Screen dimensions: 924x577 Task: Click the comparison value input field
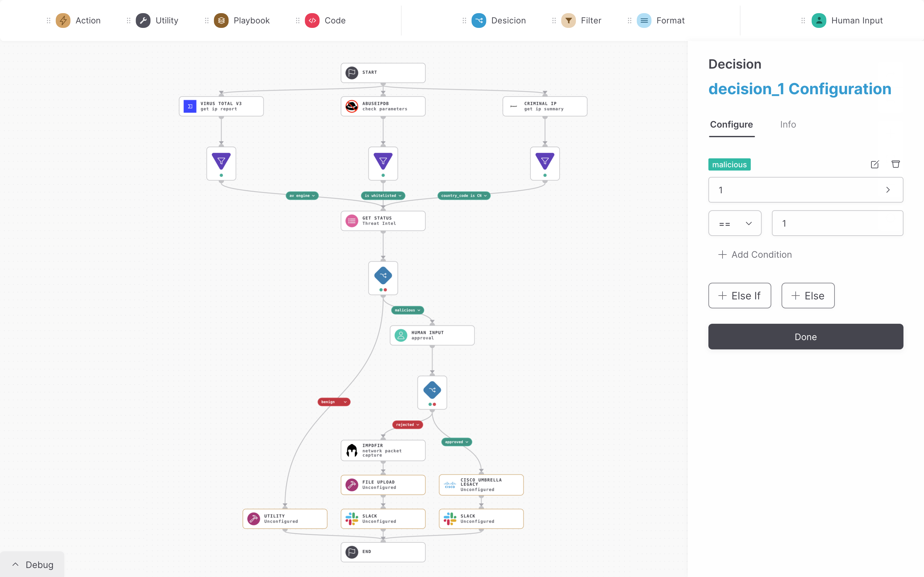(837, 224)
